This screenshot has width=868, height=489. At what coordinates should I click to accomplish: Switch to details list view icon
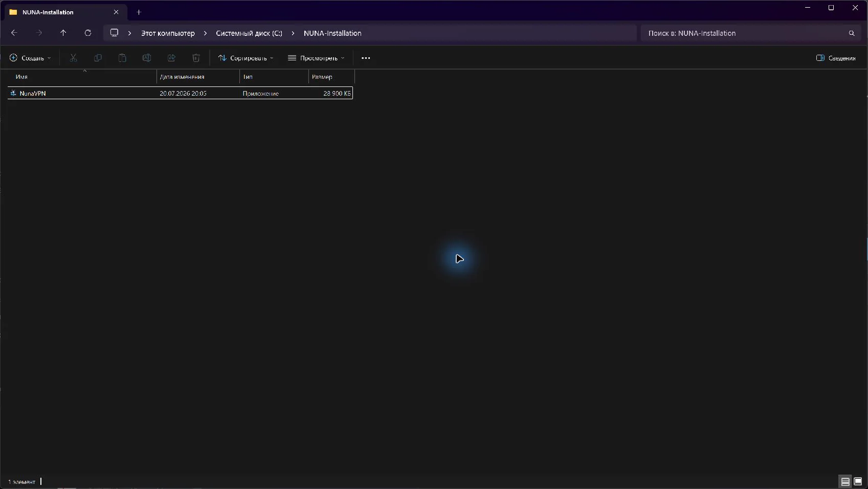point(845,481)
